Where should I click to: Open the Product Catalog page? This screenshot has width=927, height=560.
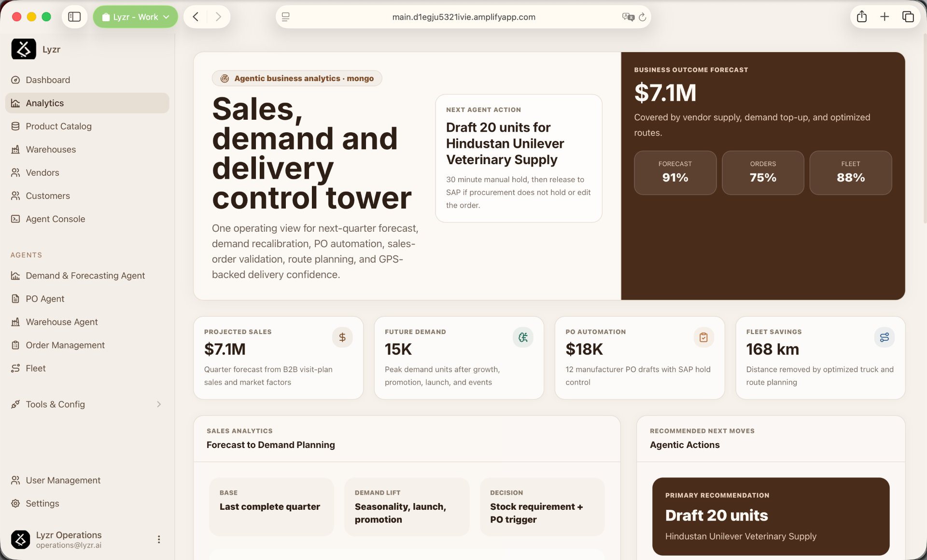pyautogui.click(x=87, y=126)
